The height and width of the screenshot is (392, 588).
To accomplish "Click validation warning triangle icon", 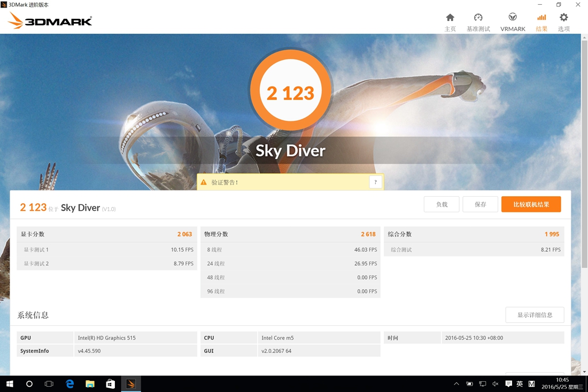I will (x=204, y=182).
